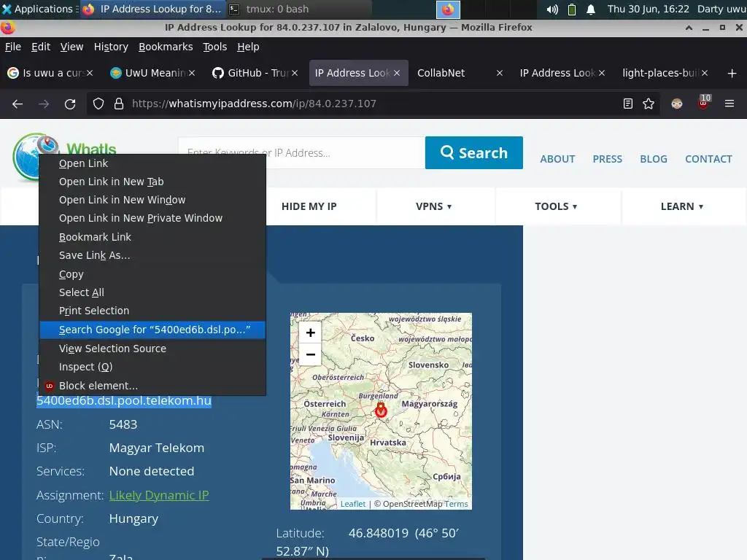
Task: Reload the current page
Action: tap(70, 104)
